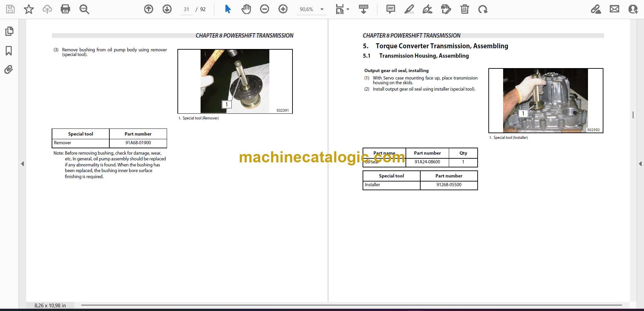Click the Remover table cell

80,143
